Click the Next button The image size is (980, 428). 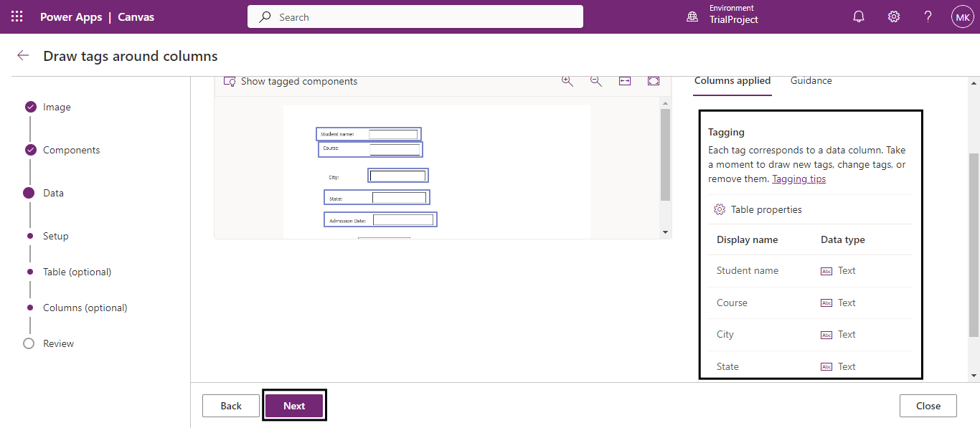(294, 406)
